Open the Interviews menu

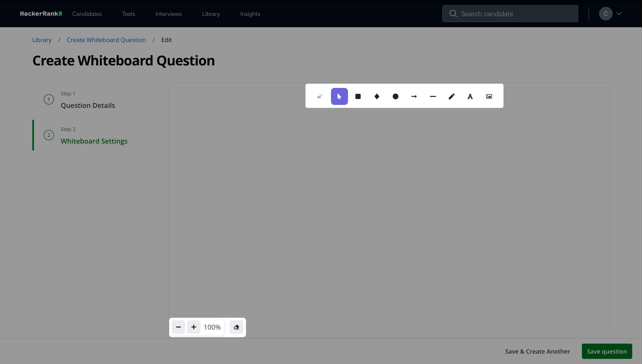[x=168, y=14]
